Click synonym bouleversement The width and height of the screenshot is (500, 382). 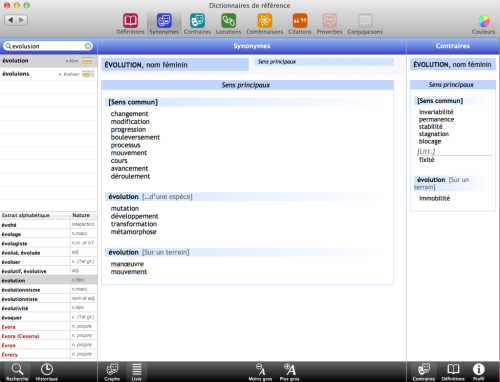[135, 137]
